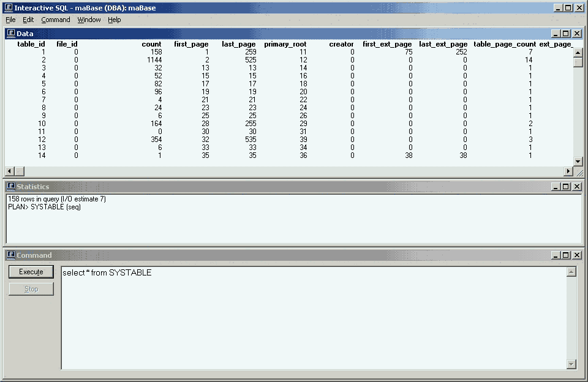Click the Interactive SQL title bar icon
Viewport: 588px width, 382px height.
coord(8,8)
